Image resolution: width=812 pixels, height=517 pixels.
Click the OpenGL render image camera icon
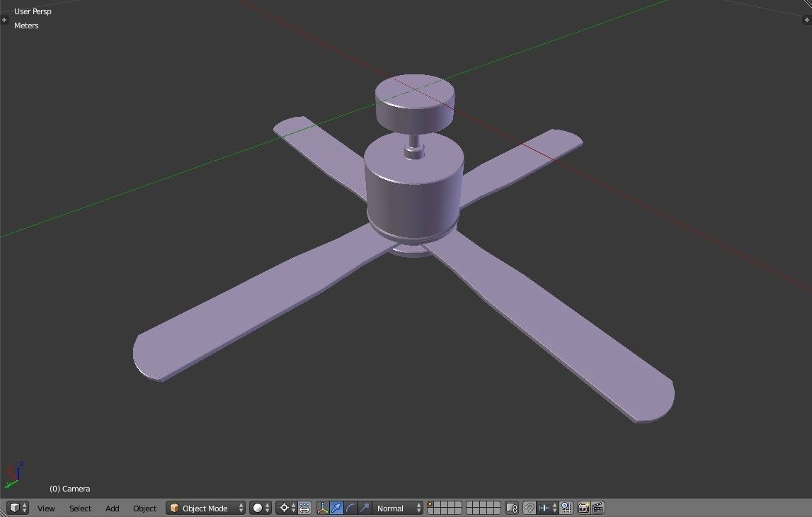coord(583,508)
